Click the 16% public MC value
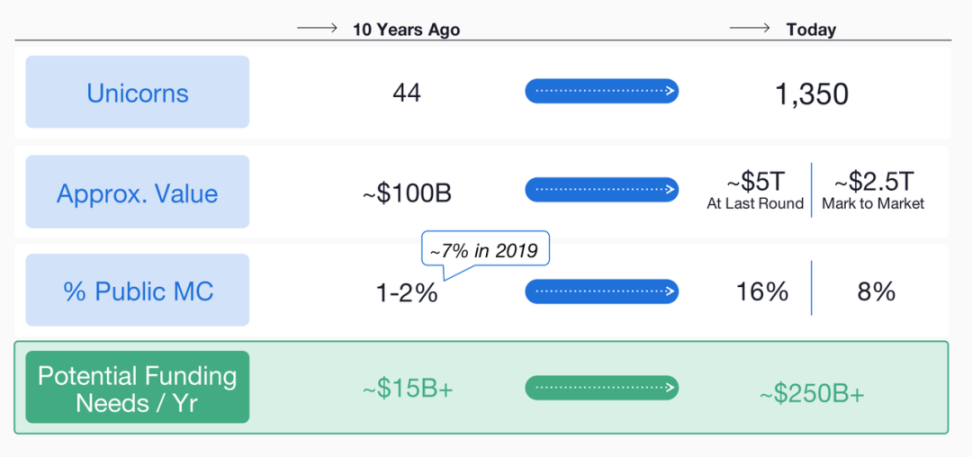 pos(762,291)
